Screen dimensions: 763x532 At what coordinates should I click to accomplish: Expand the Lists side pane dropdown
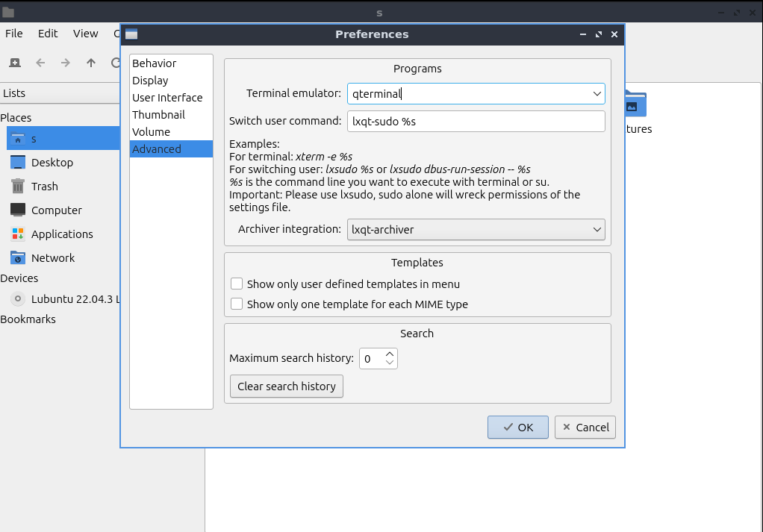(60, 93)
